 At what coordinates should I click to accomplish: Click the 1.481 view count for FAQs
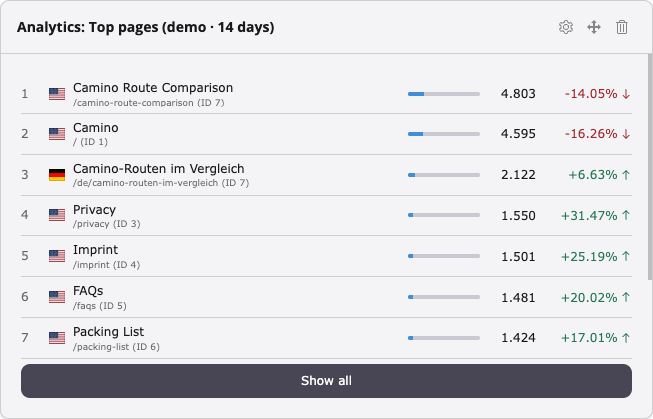518,297
